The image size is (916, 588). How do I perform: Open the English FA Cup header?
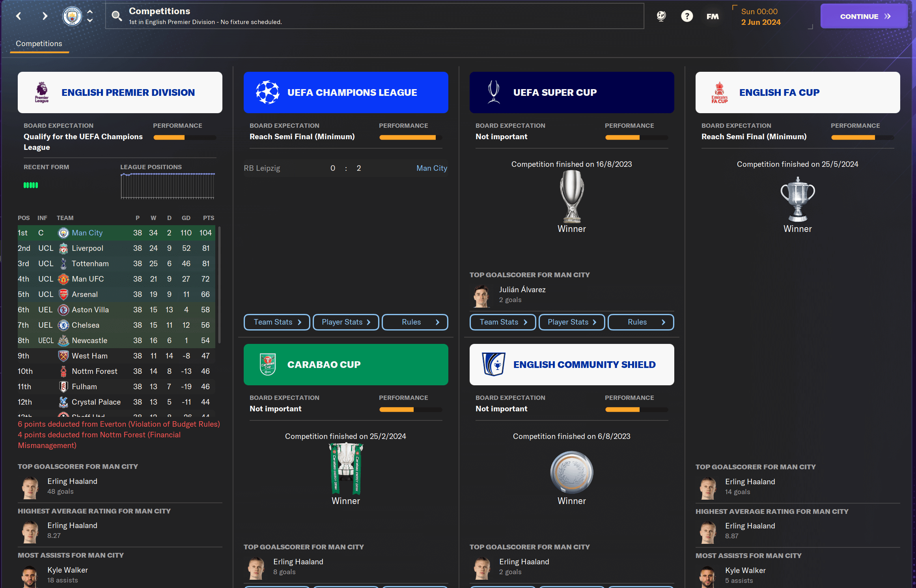[x=798, y=92]
